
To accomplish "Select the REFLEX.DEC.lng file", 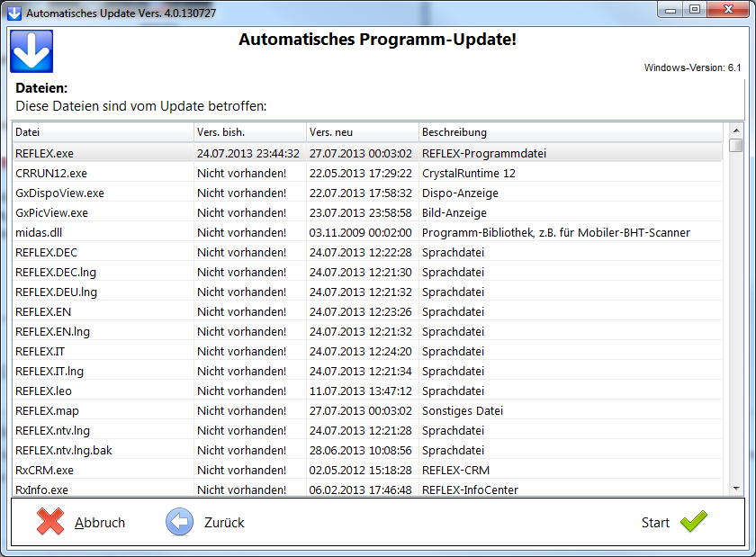I will (x=367, y=272).
